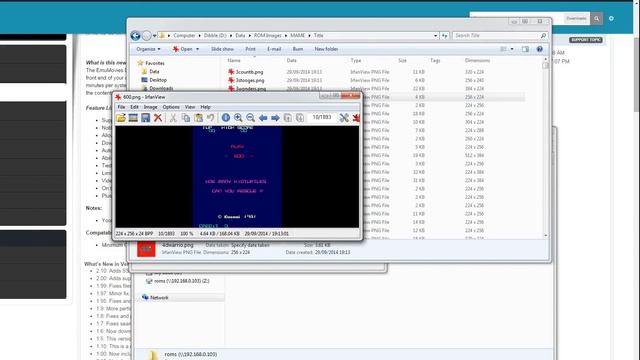Click the Explorer Help question mark icon

[x=540, y=49]
